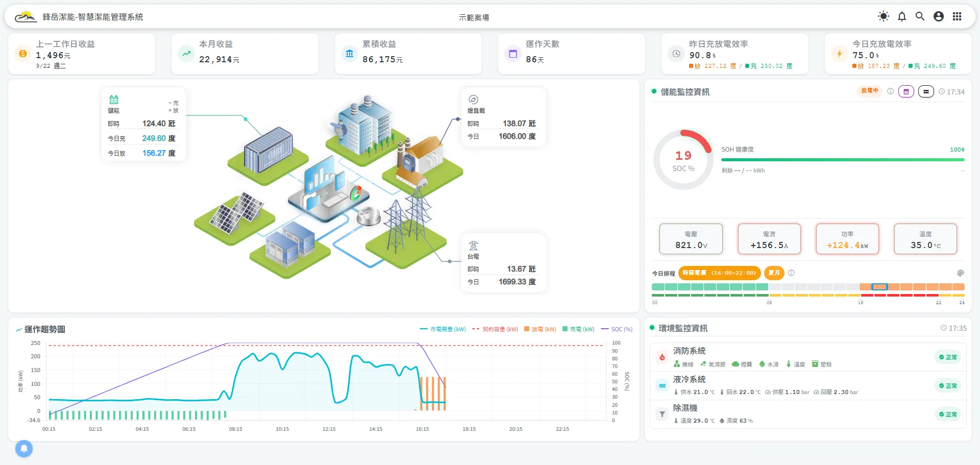Click 正常 status of 液冷系統
980x465 pixels.
(x=948, y=386)
